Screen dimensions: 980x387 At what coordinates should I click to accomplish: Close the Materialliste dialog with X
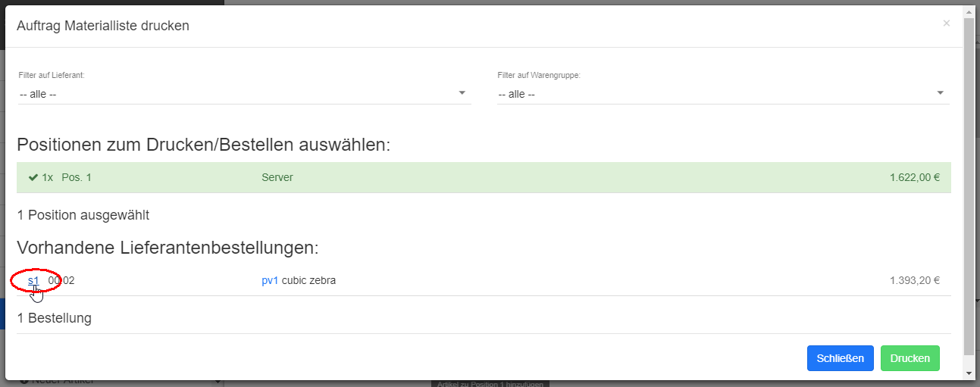point(946,23)
